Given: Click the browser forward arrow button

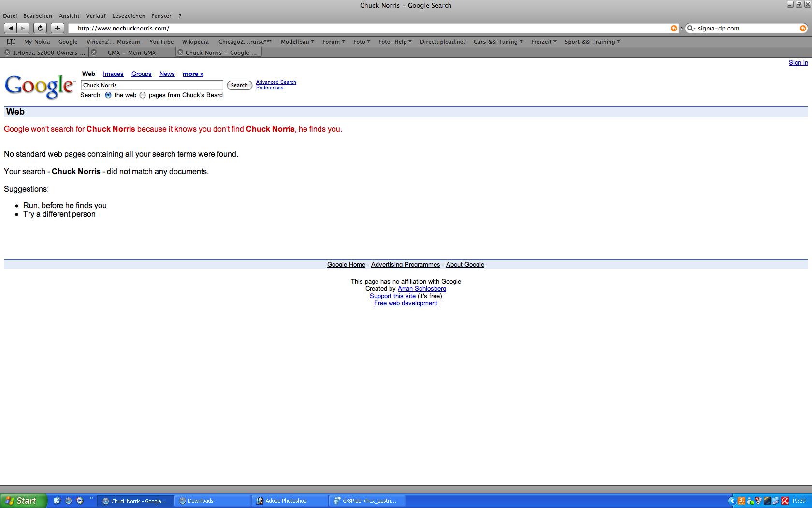Looking at the screenshot, I should click(23, 28).
